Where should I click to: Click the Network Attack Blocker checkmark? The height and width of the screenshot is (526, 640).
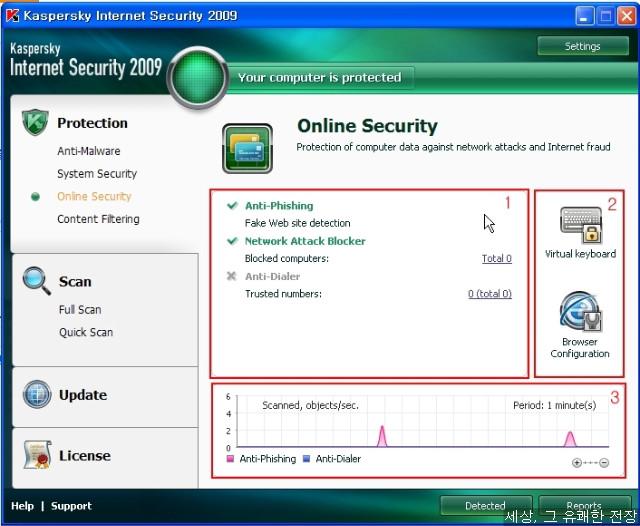[232, 241]
